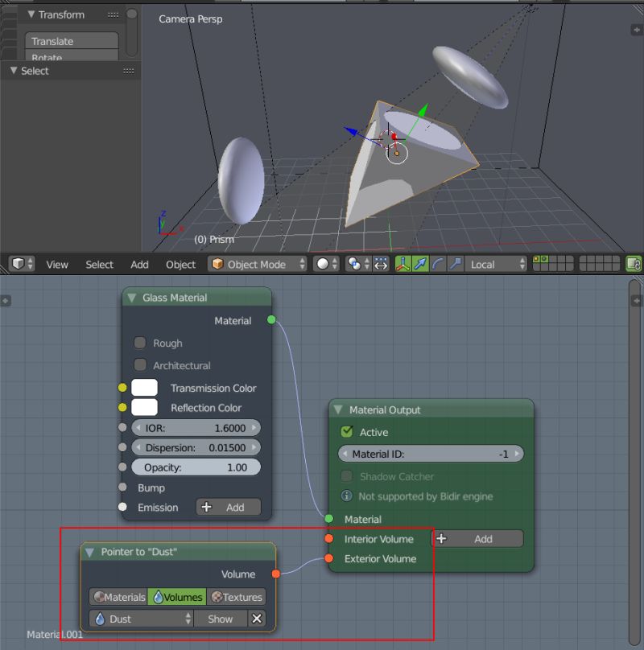Viewport: 644px width, 650px height.
Task: Open the Object menu in the header
Action: tap(181, 264)
